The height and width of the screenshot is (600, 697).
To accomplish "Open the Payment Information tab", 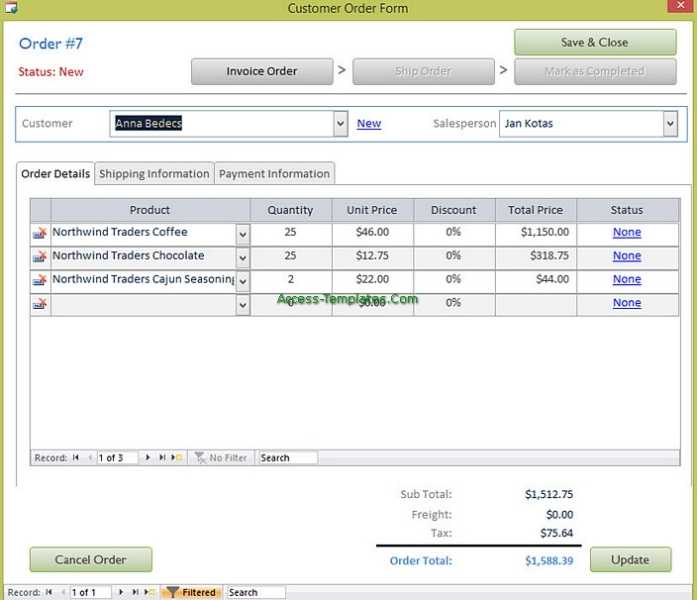I will point(274,174).
